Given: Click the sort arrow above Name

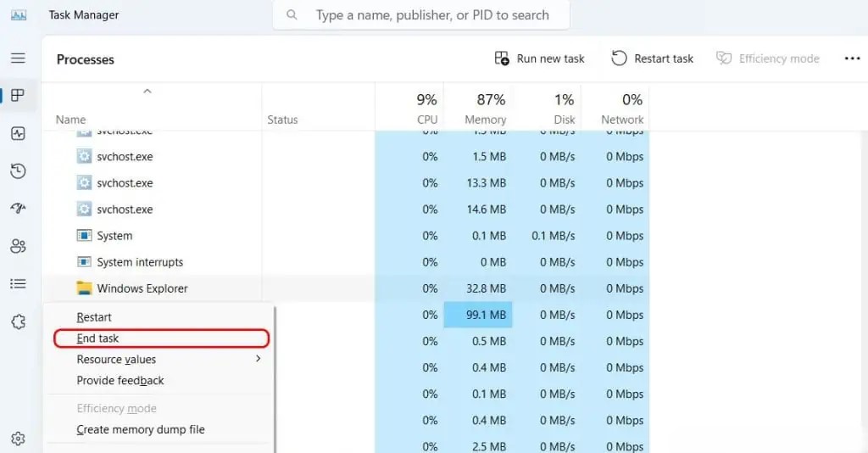Looking at the screenshot, I should point(147,92).
